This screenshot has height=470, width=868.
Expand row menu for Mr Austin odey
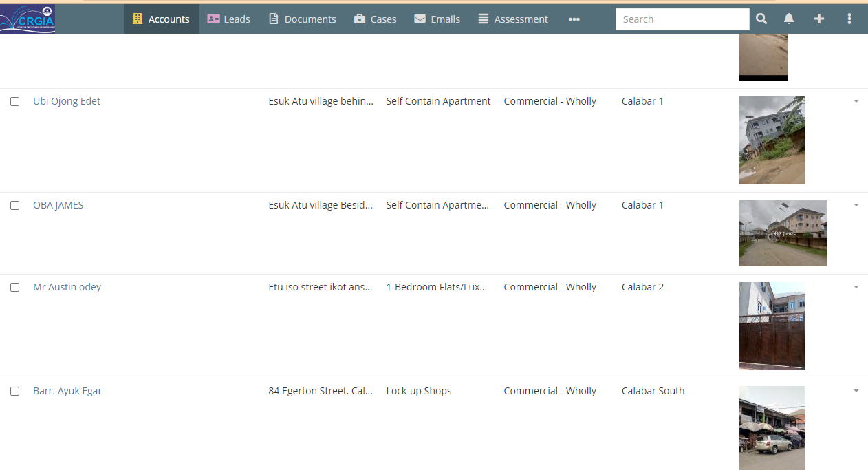[x=856, y=287]
